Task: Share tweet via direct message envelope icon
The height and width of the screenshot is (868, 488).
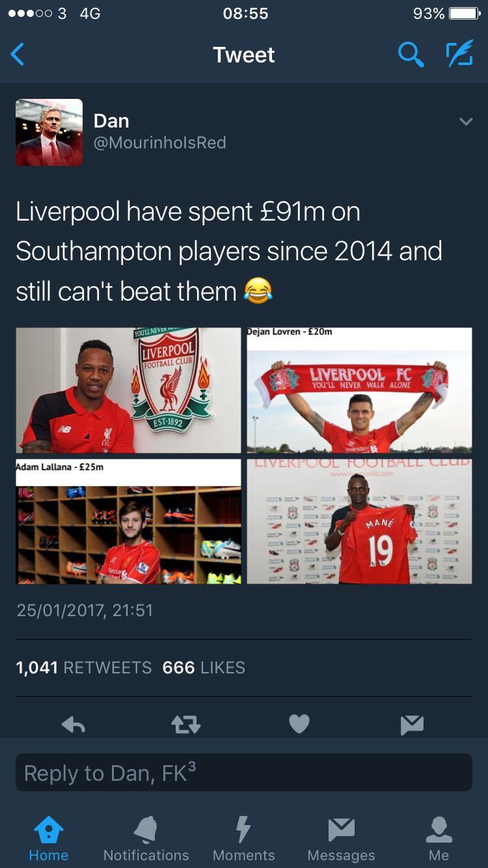Action: click(412, 724)
